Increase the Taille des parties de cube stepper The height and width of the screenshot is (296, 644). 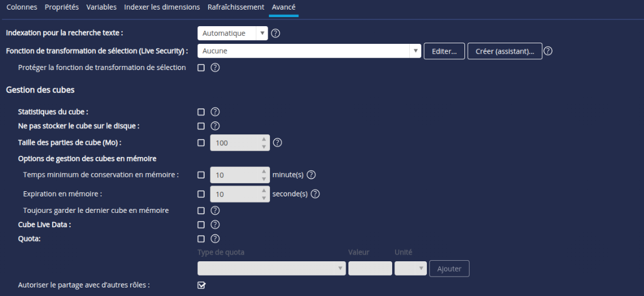[263, 139]
